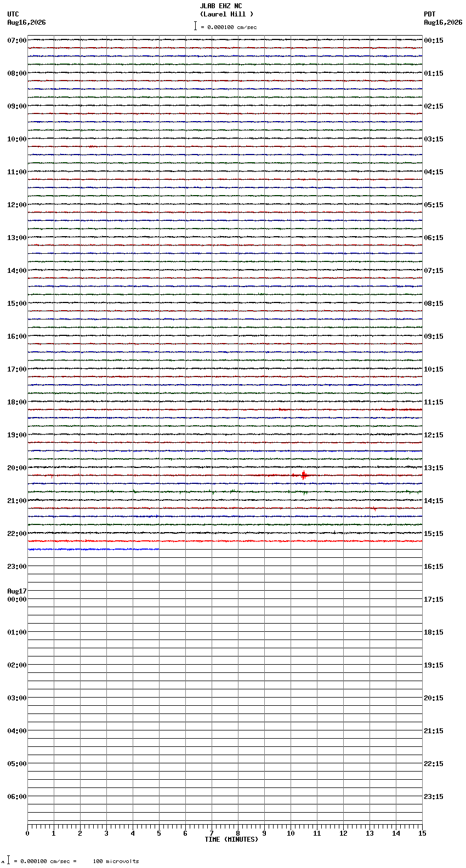The image size is (466, 868).
Task: Click the Aug16,2026 date under PDT
Action: tap(443, 22)
